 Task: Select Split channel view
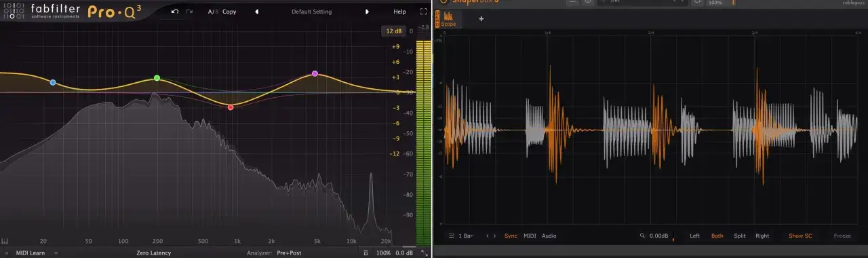740,236
